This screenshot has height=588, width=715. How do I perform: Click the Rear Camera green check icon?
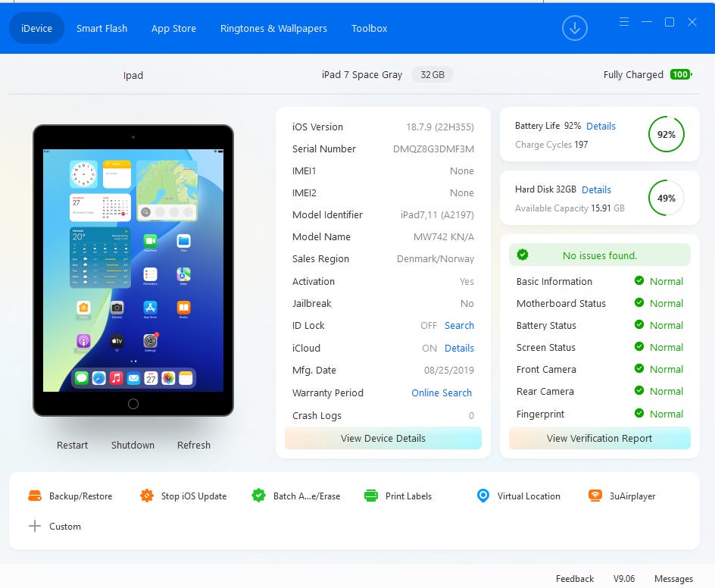pyautogui.click(x=639, y=390)
